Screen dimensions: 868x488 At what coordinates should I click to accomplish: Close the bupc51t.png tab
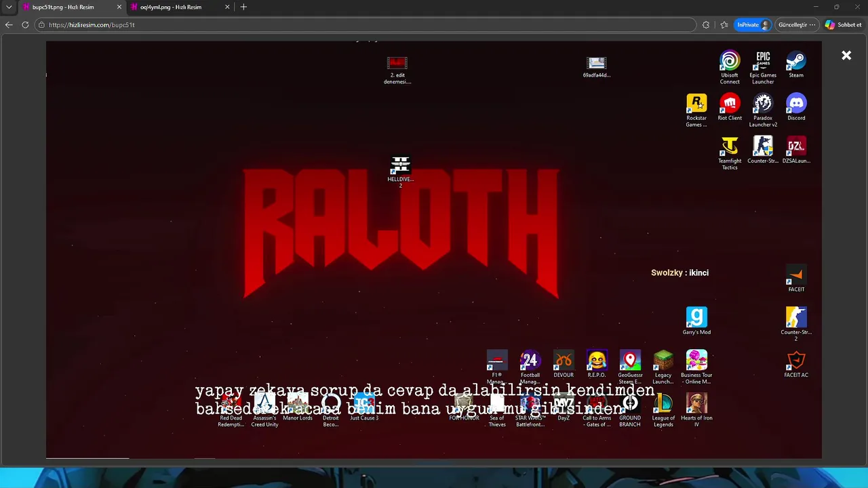click(x=119, y=7)
